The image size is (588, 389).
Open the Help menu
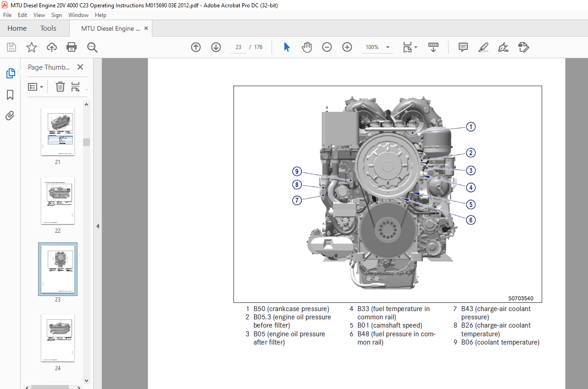click(x=100, y=15)
